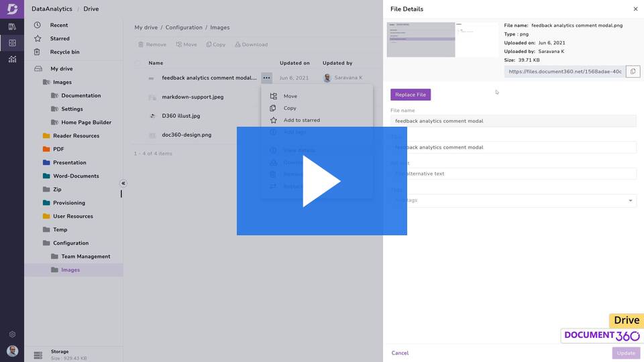Open the Presentation folder
Screen dimensions: 644x362
[69, 162]
